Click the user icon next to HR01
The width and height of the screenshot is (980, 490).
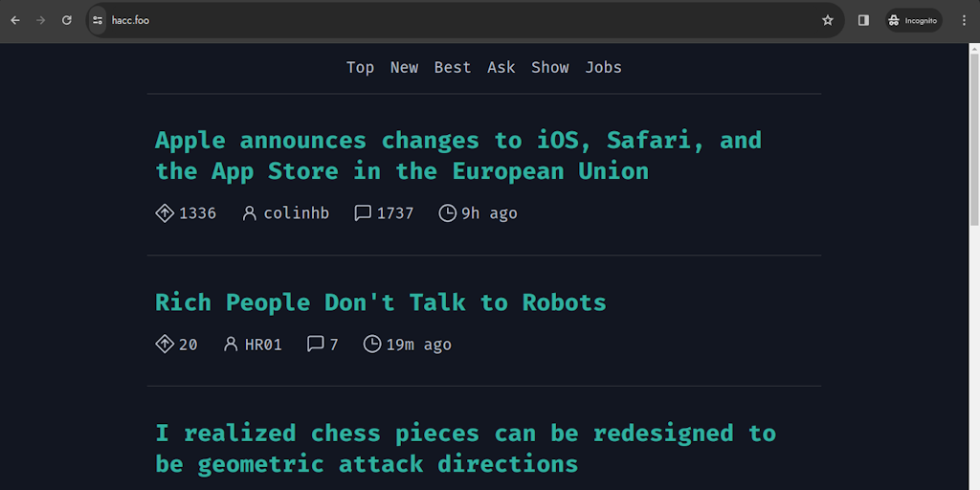231,344
